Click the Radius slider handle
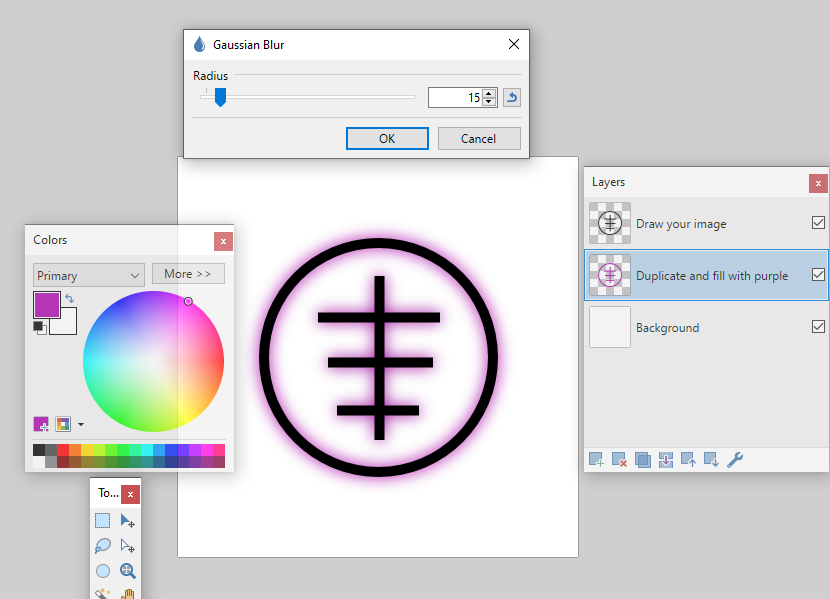 coord(220,97)
